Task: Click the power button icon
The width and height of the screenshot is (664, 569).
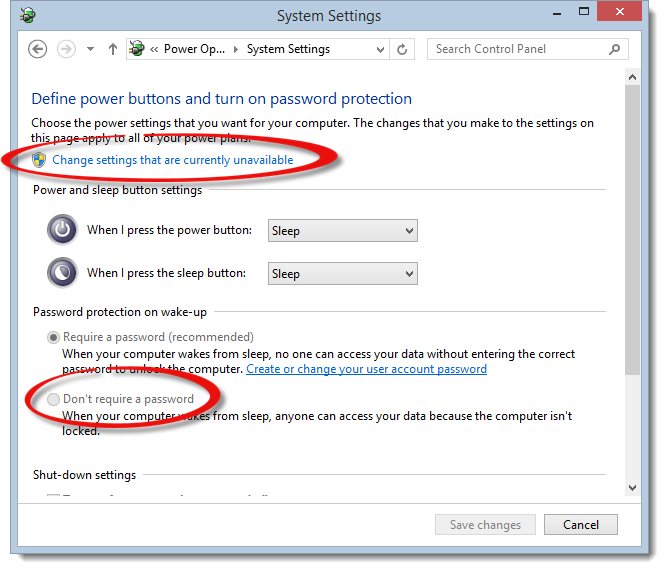Action: (x=62, y=230)
